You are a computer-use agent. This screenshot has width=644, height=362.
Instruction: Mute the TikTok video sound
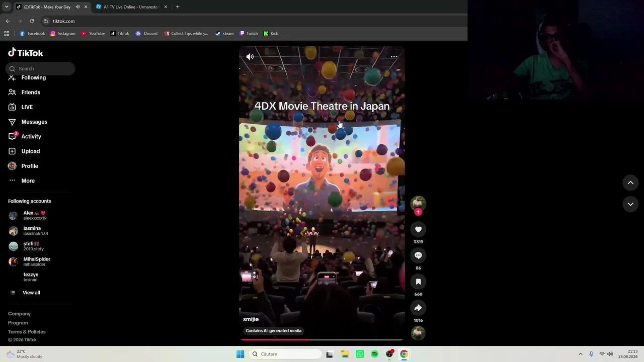tap(250, 57)
